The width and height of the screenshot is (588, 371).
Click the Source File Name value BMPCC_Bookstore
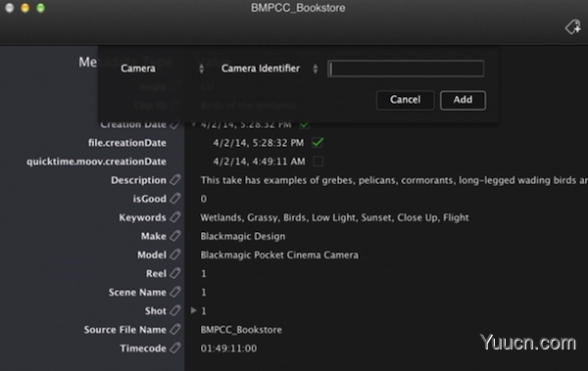point(241,330)
